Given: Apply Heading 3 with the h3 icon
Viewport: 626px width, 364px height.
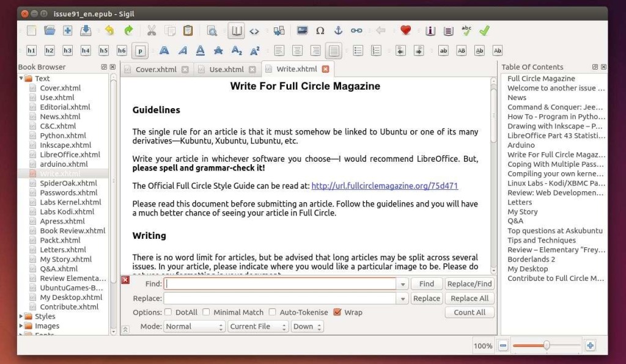Looking at the screenshot, I should 67,51.
